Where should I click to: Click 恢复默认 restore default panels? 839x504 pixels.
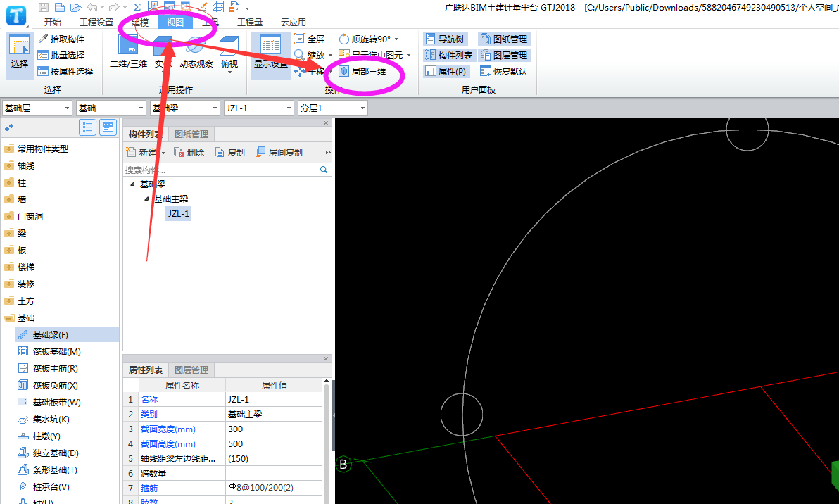coord(503,71)
